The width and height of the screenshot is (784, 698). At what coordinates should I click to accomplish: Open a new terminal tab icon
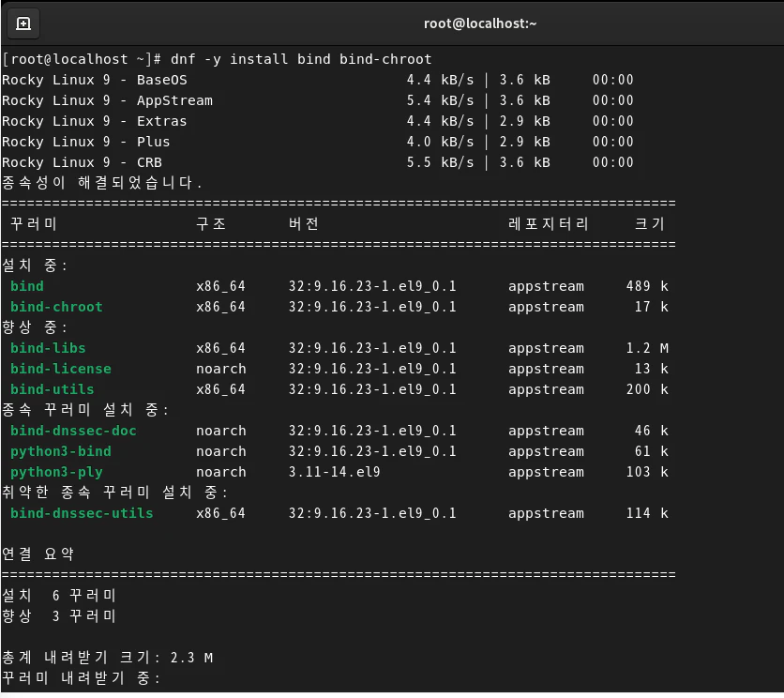(23, 23)
